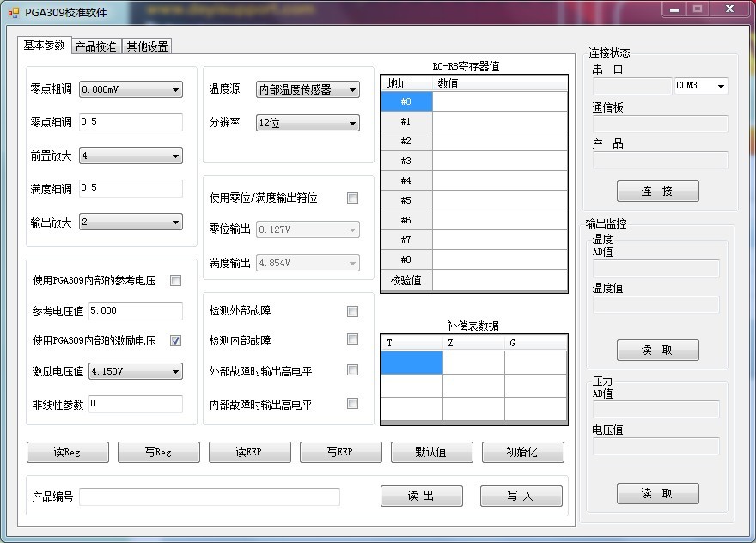Select register row #8

pyautogui.click(x=474, y=259)
